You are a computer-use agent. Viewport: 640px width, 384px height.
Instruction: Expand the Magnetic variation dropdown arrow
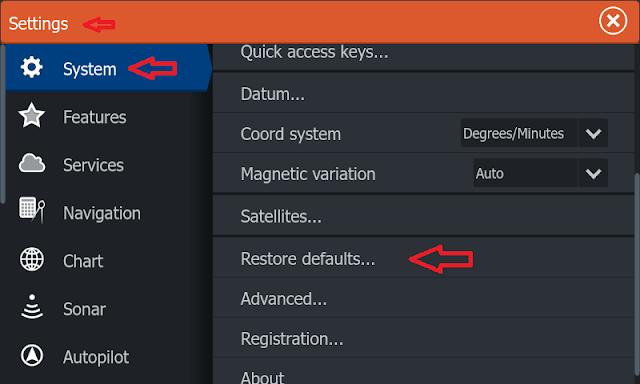point(593,173)
